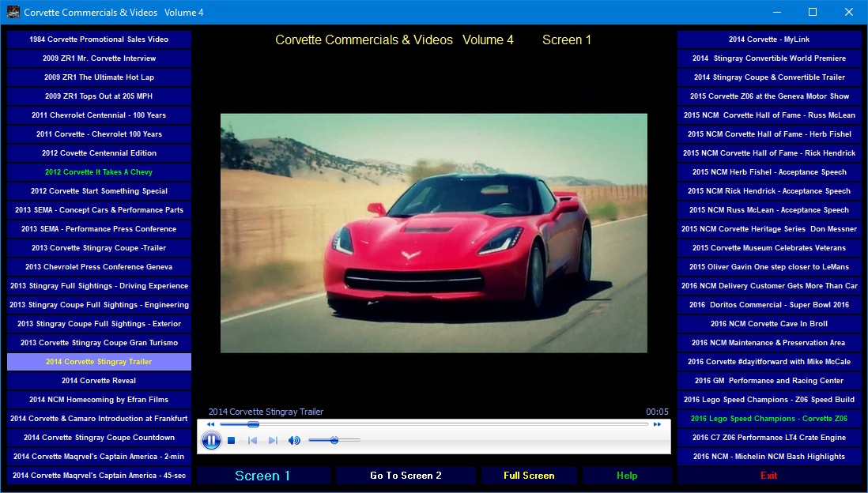Viewport: 868px width, 493px height.
Task: Click the red Corvette video frame
Action: (433, 233)
